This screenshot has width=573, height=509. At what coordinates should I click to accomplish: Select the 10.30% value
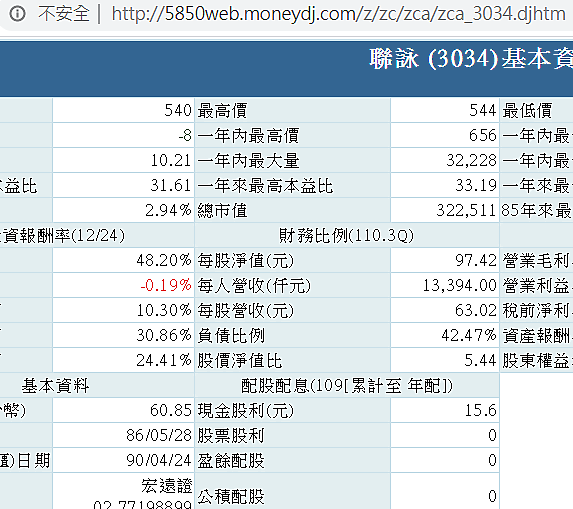pyautogui.click(x=164, y=311)
